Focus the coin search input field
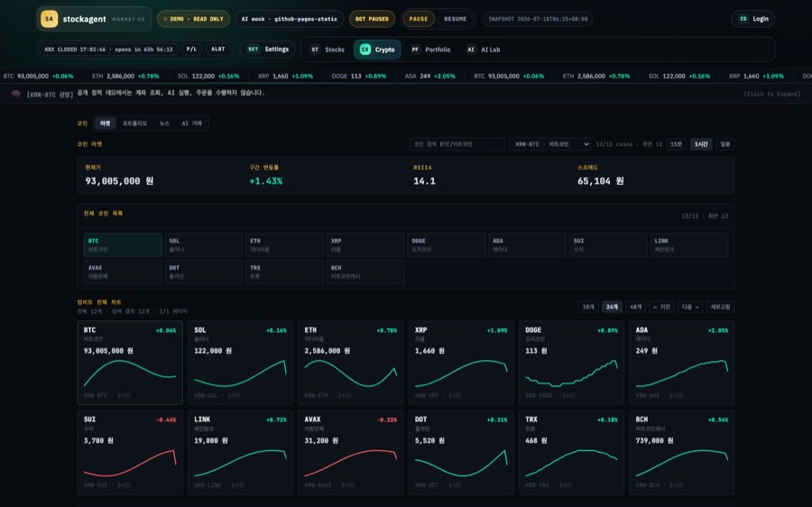Viewport: 812px width, 507px height. click(457, 144)
